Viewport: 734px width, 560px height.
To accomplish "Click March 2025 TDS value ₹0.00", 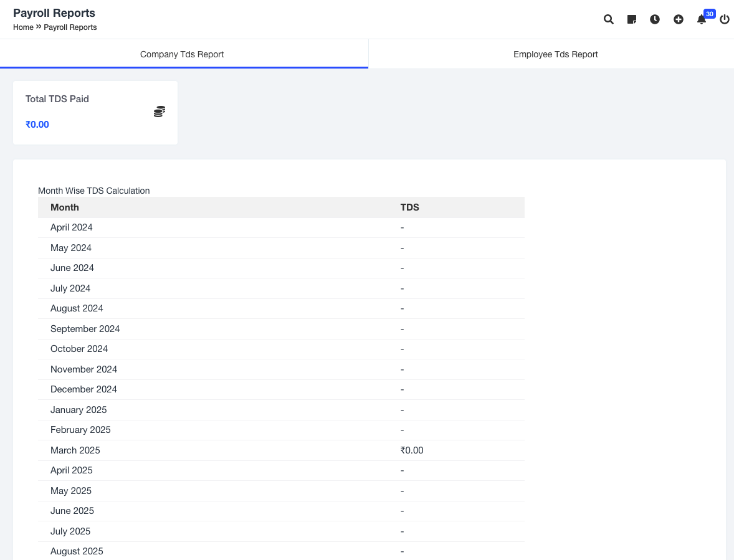I will click(x=412, y=450).
